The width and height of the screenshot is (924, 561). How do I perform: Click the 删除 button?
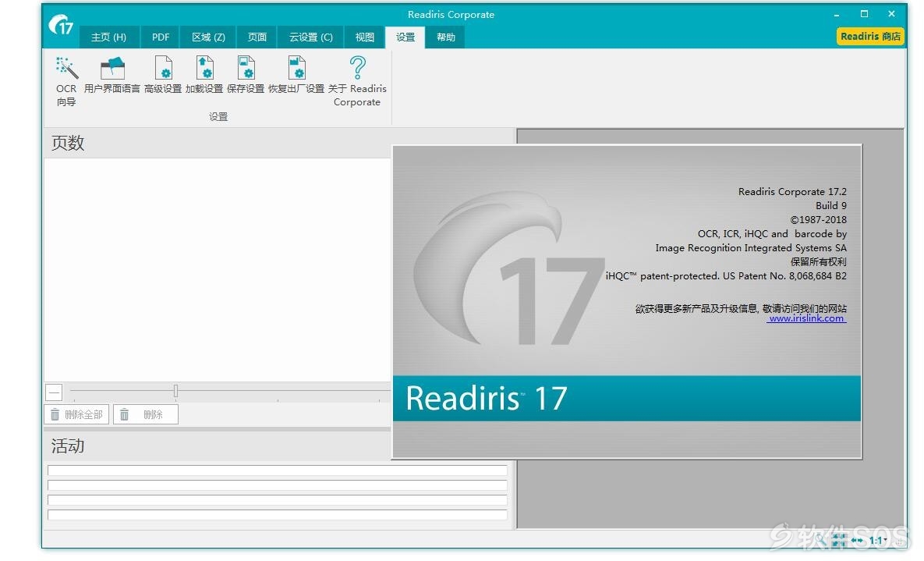(146, 415)
